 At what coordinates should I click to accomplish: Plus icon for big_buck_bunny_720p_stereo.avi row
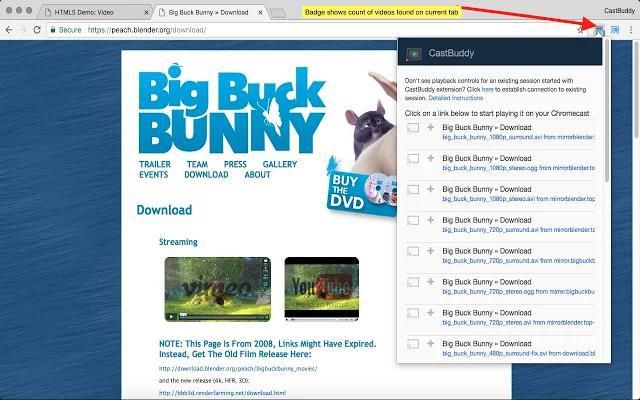click(431, 313)
